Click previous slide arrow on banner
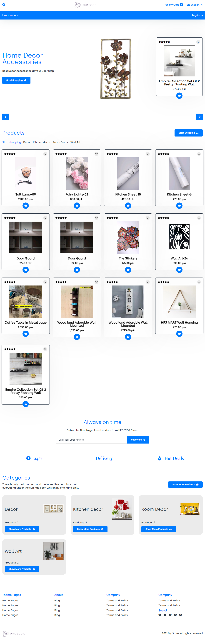 tap(5, 117)
